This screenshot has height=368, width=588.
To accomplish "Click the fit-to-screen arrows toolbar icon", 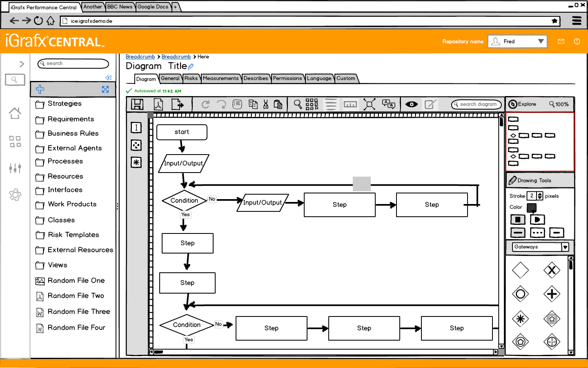I will (370, 104).
